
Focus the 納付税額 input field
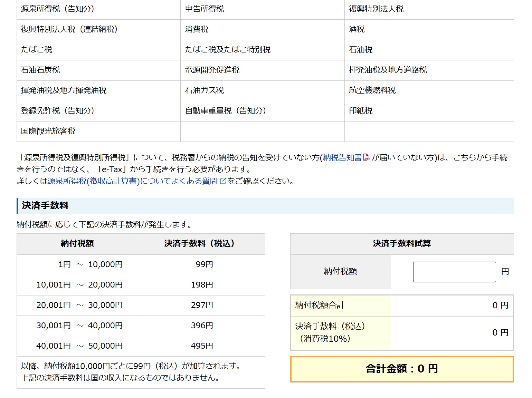(x=454, y=272)
